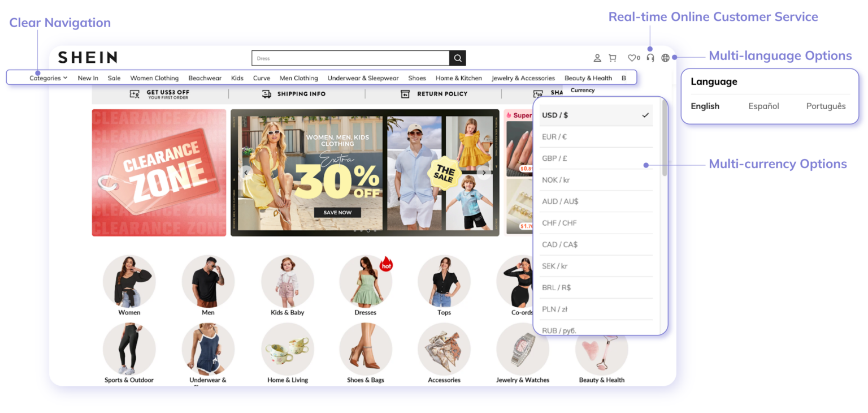Image resolution: width=868 pixels, height=413 pixels.
Task: Advance carousel with right arrow
Action: click(x=485, y=173)
